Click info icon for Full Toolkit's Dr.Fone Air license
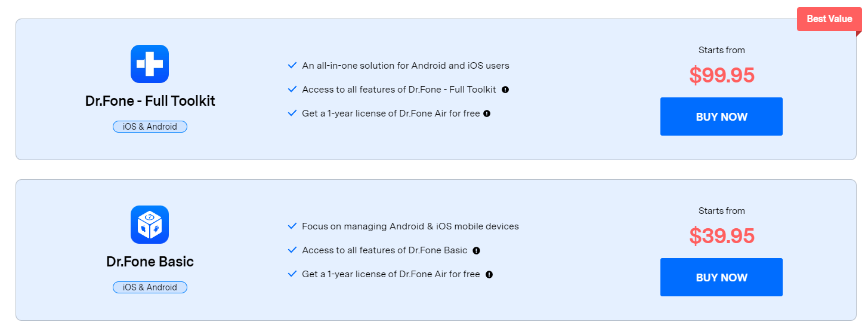 click(x=487, y=114)
